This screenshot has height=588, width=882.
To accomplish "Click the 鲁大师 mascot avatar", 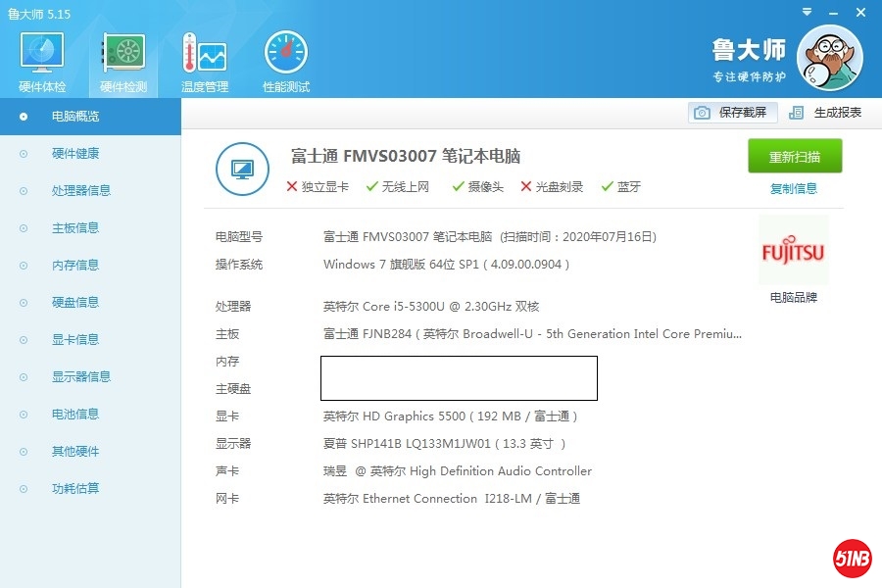I will pos(829,57).
